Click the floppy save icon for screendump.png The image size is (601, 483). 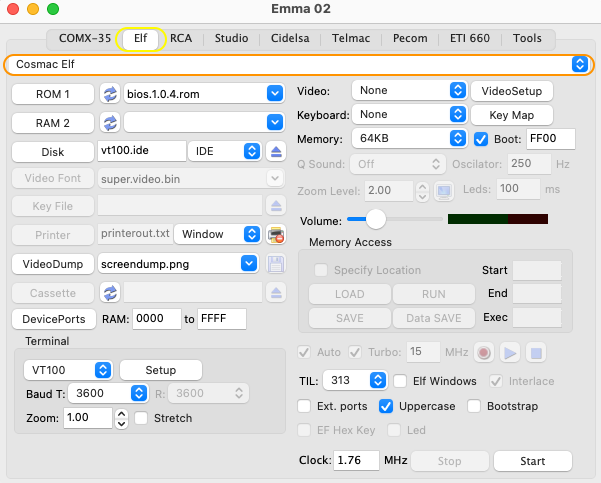pyautogui.click(x=276, y=264)
